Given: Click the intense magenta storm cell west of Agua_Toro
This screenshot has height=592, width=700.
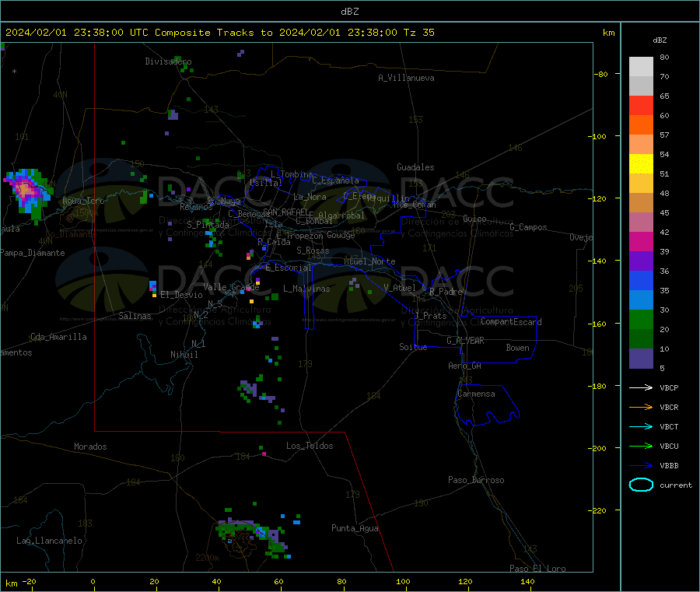Looking at the screenshot, I should (26, 191).
